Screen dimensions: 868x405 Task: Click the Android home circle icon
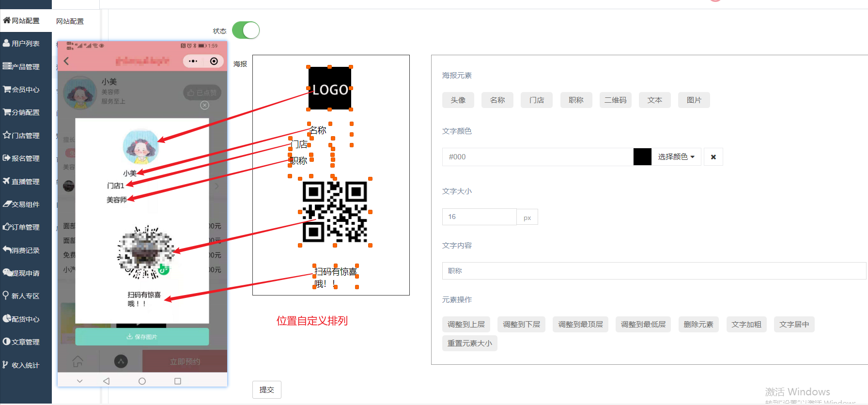(x=142, y=381)
